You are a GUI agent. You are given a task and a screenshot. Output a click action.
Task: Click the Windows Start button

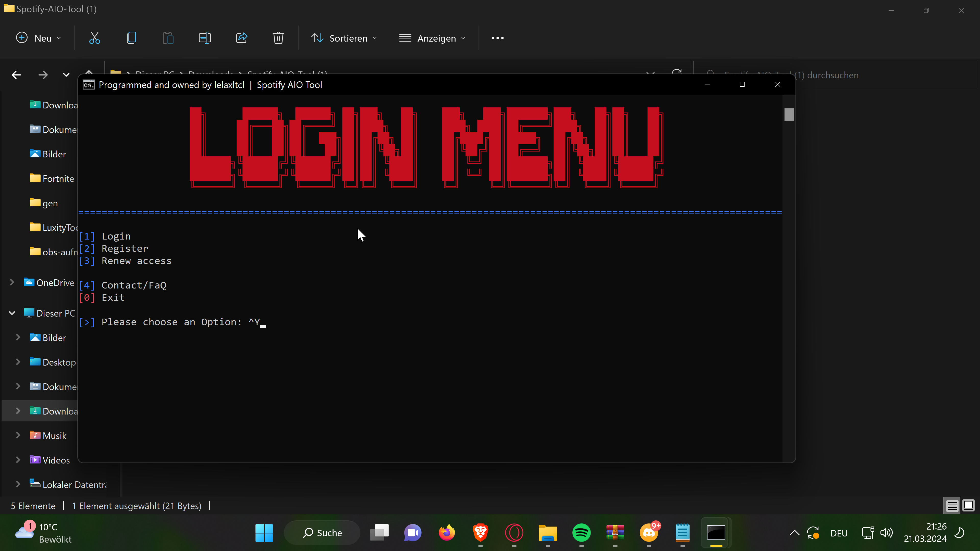pos(264,532)
